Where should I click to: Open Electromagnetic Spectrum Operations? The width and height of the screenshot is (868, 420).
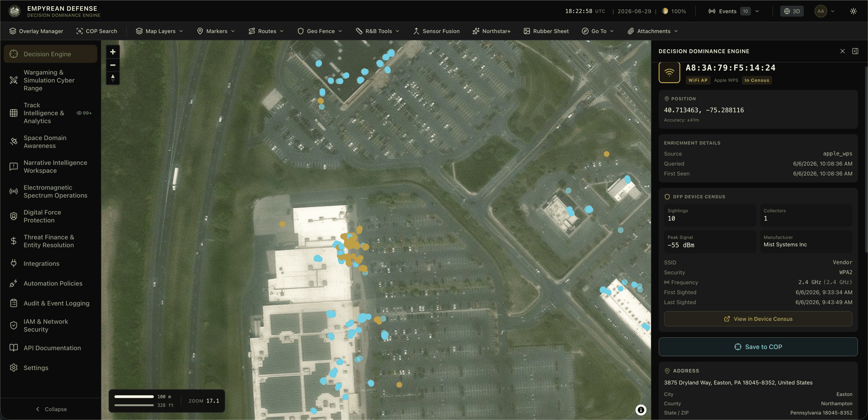coord(50,191)
